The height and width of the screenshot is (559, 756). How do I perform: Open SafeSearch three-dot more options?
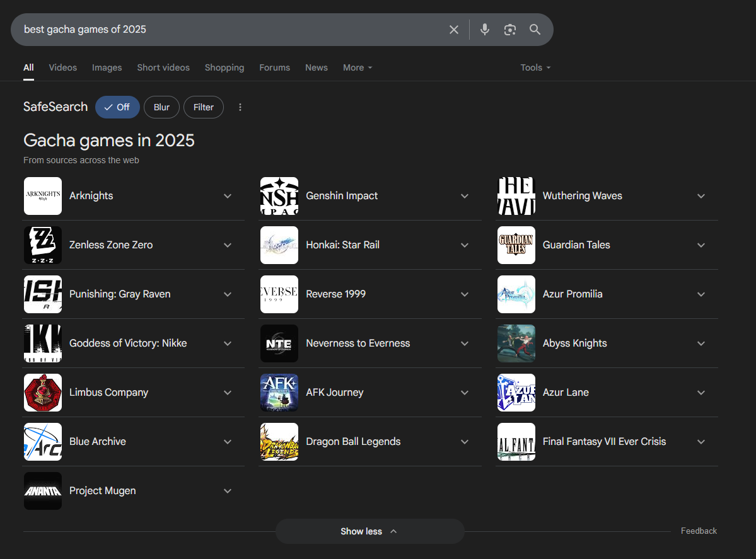[x=240, y=107]
